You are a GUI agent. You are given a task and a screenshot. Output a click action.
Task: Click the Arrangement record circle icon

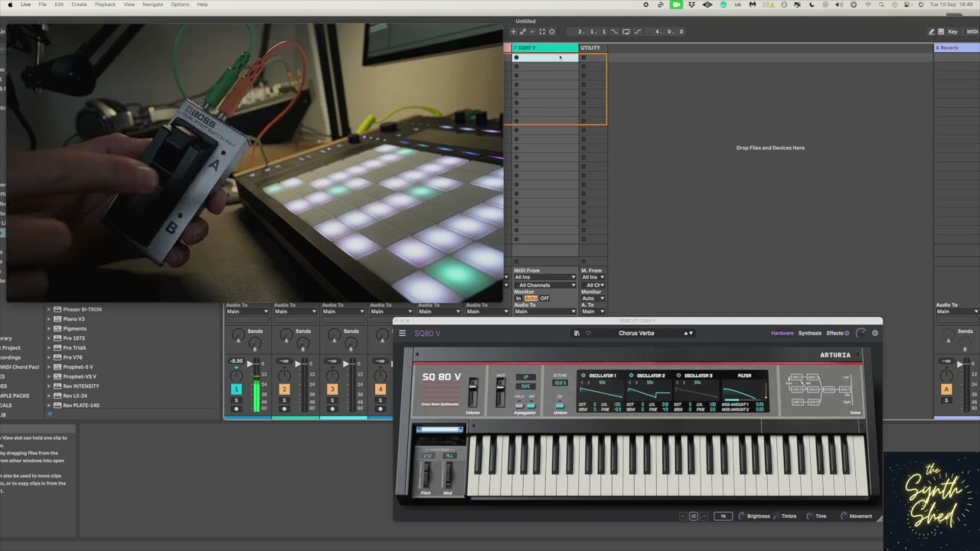[x=551, y=31]
